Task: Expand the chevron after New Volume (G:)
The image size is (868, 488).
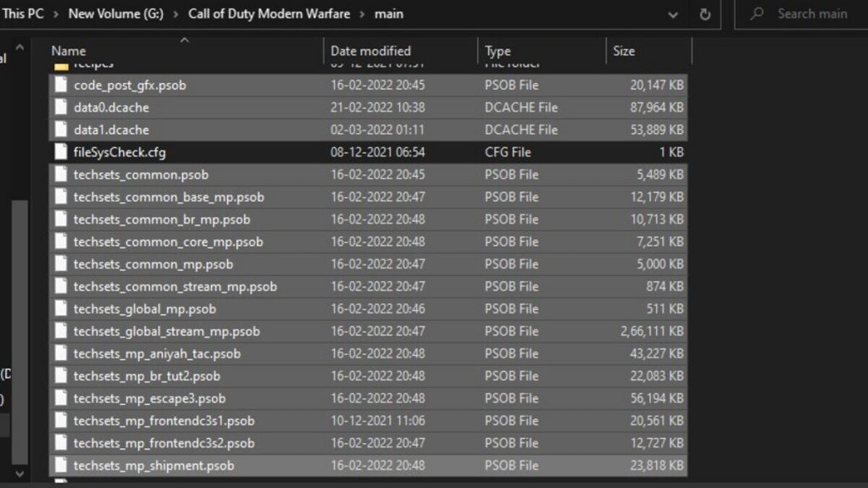Action: [175, 14]
